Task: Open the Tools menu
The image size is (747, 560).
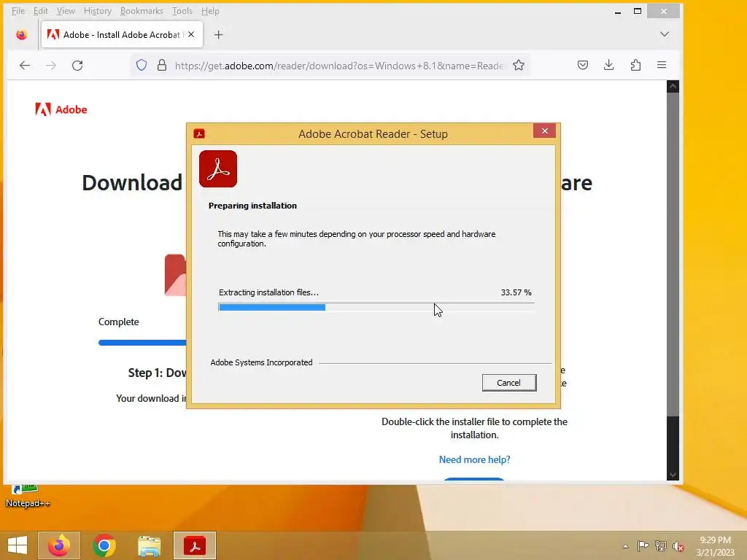Action: [x=182, y=10]
